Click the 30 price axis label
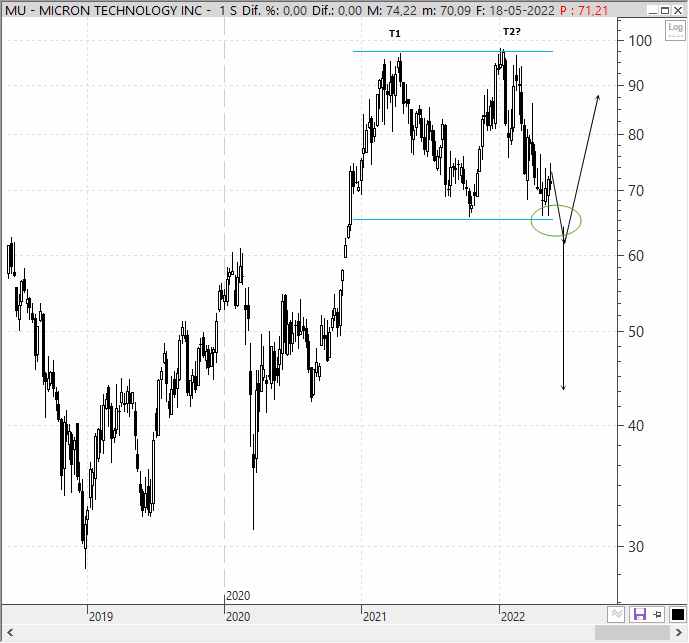 (x=636, y=546)
